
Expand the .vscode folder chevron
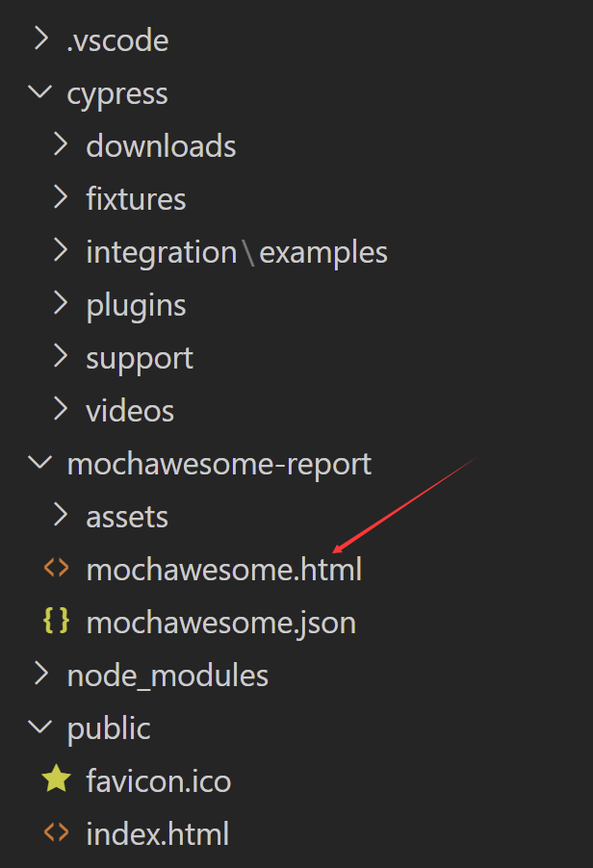click(40, 40)
